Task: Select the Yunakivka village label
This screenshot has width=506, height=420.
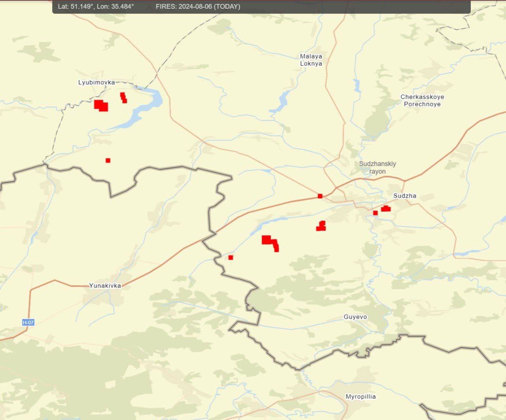Action: coord(105,286)
